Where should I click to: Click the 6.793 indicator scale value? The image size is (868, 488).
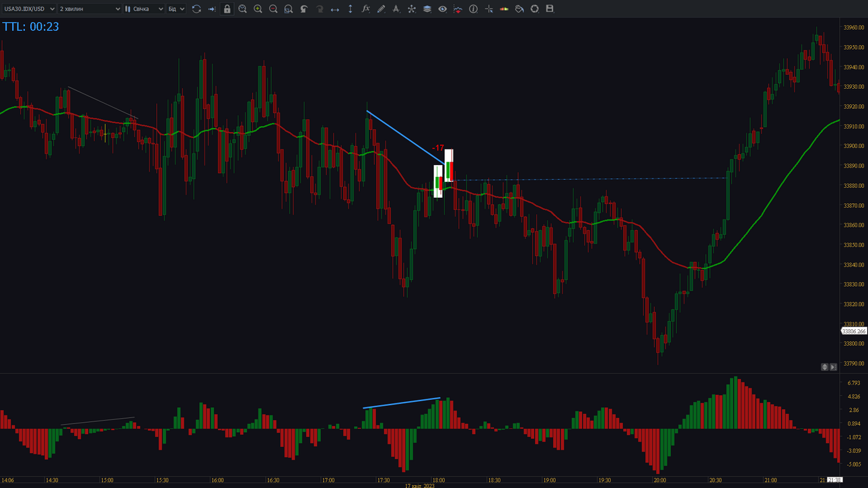854,383
